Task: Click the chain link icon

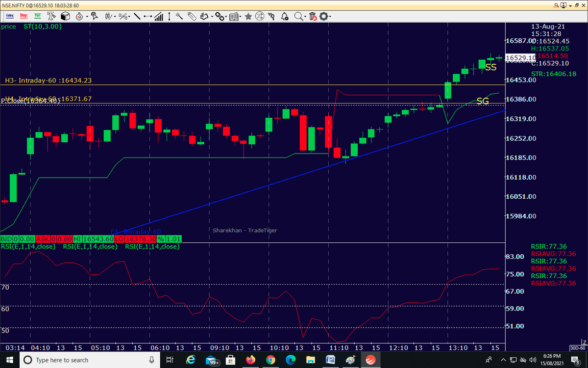Action: (x=220, y=16)
